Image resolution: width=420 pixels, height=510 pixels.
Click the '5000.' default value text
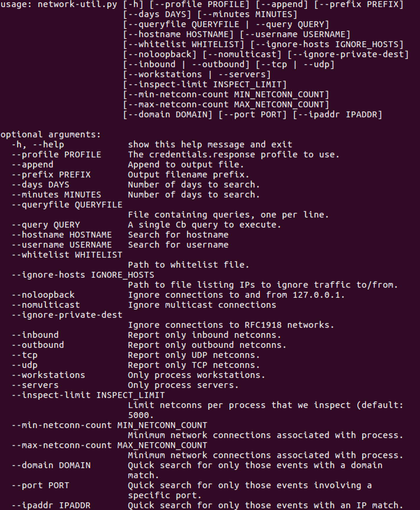(141, 415)
